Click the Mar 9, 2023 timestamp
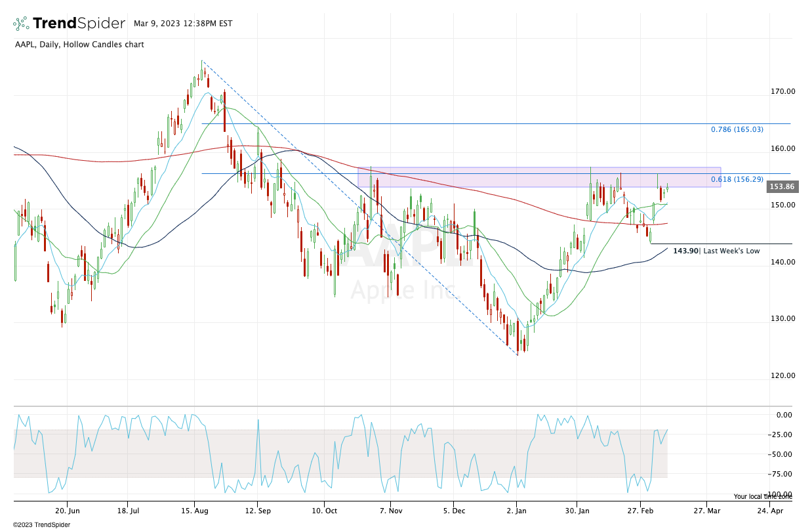This screenshot has width=812, height=531. 182,24
